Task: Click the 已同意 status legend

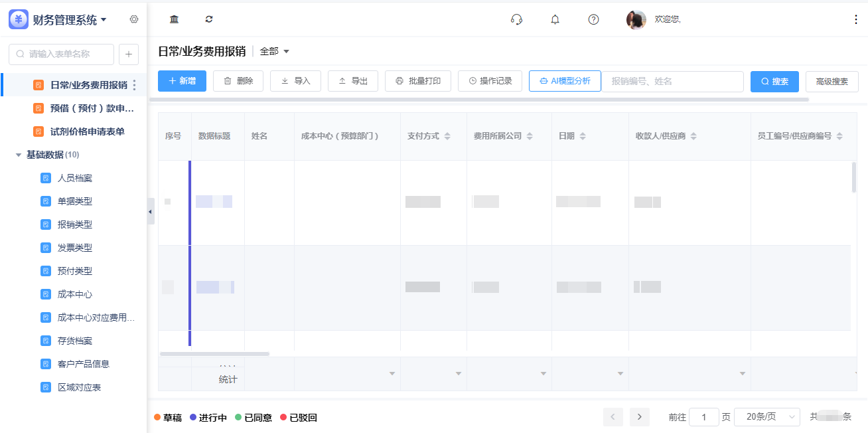Action: coord(253,418)
